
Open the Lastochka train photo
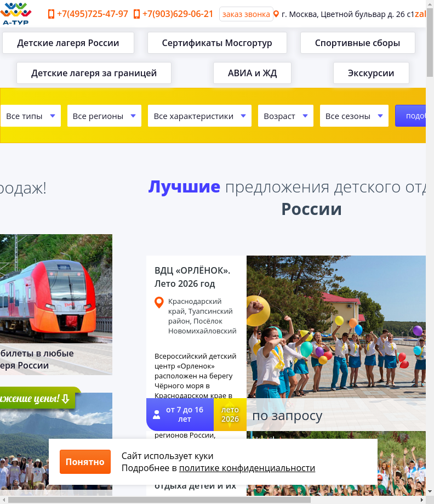[56, 288]
